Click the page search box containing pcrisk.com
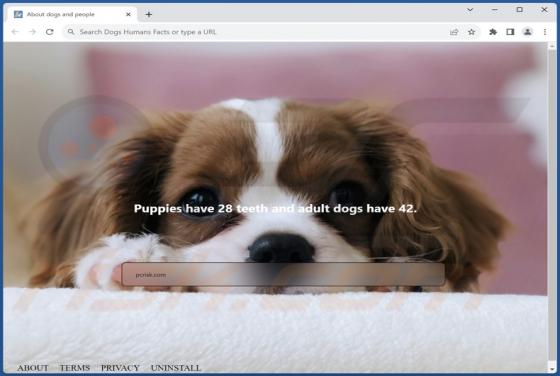 click(283, 274)
